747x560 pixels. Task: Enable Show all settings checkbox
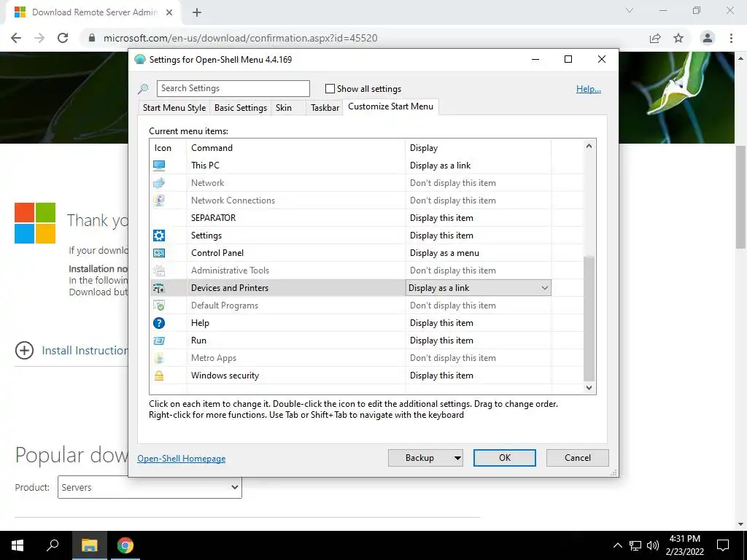(330, 88)
